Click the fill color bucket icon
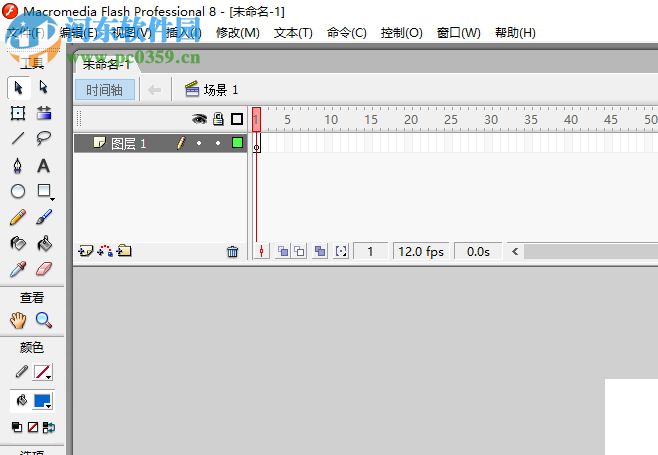The image size is (658, 455). click(x=21, y=401)
